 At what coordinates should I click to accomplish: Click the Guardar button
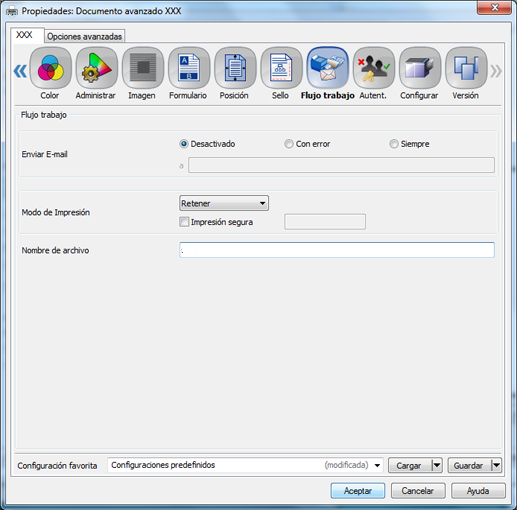(469, 465)
